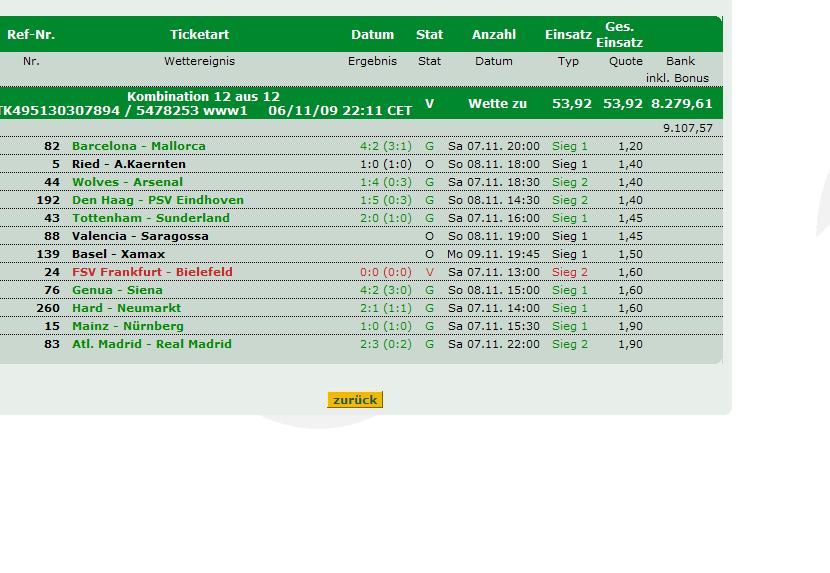Select the Mainz - Nürnberg match
830x573 pixels.
[128, 326]
